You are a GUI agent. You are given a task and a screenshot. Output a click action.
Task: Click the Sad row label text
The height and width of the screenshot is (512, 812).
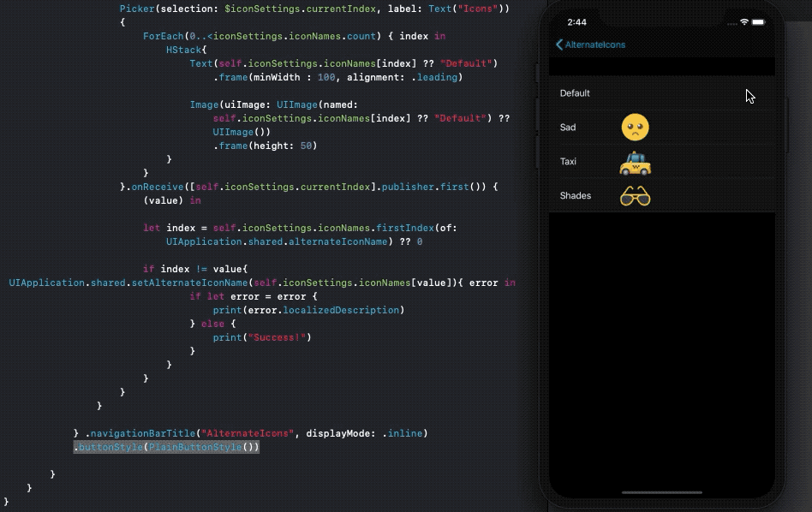pos(570,127)
